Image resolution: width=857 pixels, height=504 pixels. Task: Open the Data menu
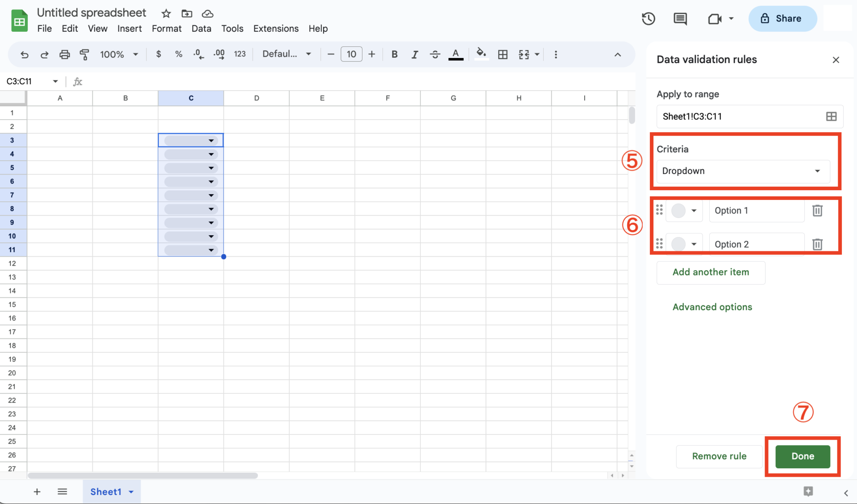coord(201,29)
